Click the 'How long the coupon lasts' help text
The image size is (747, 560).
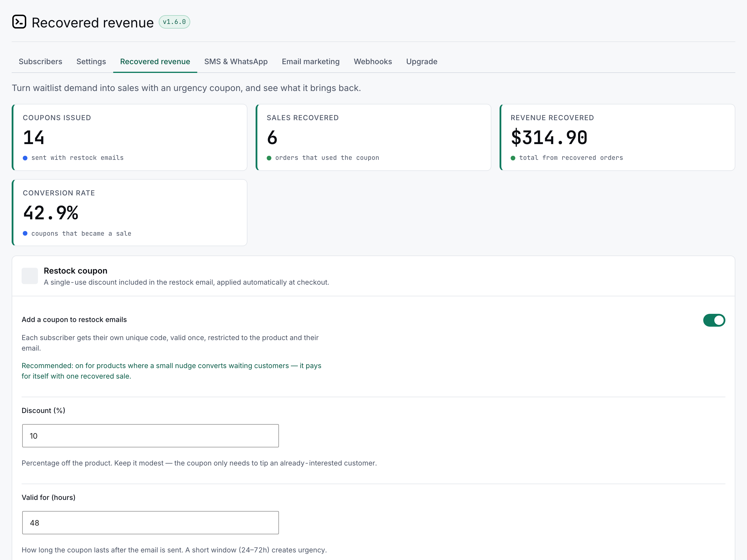pos(174,549)
